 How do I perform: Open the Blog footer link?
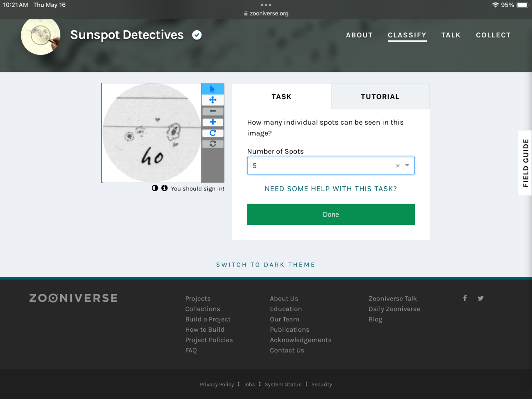375,319
